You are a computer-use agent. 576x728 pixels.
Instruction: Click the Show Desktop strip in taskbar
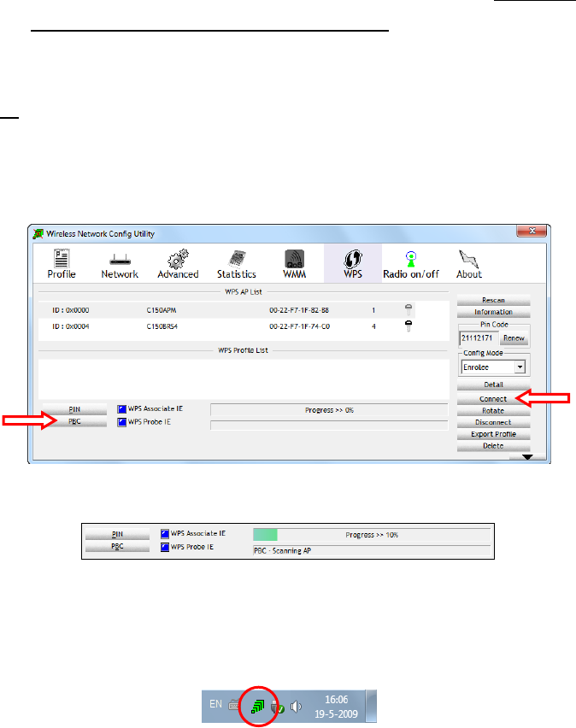pos(371,706)
